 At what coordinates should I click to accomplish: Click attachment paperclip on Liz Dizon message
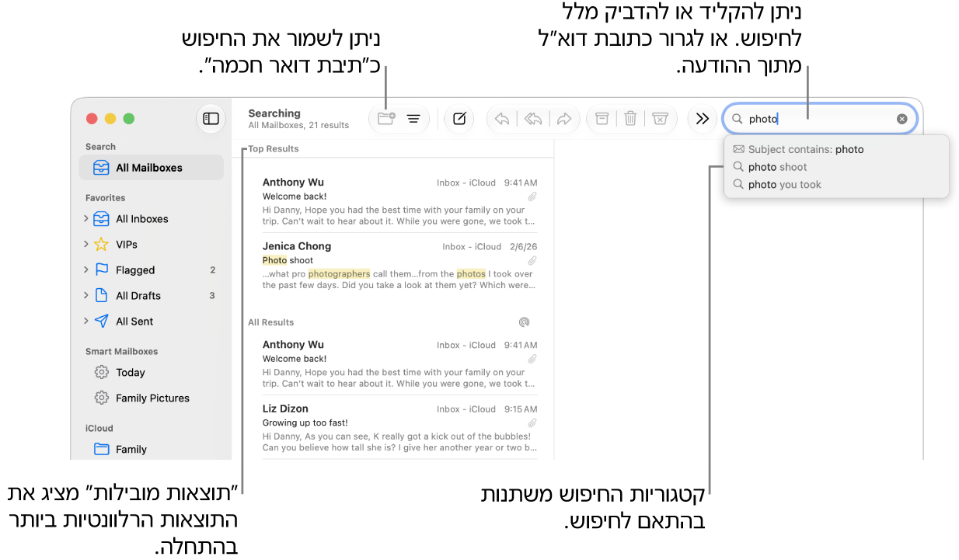coord(532,423)
